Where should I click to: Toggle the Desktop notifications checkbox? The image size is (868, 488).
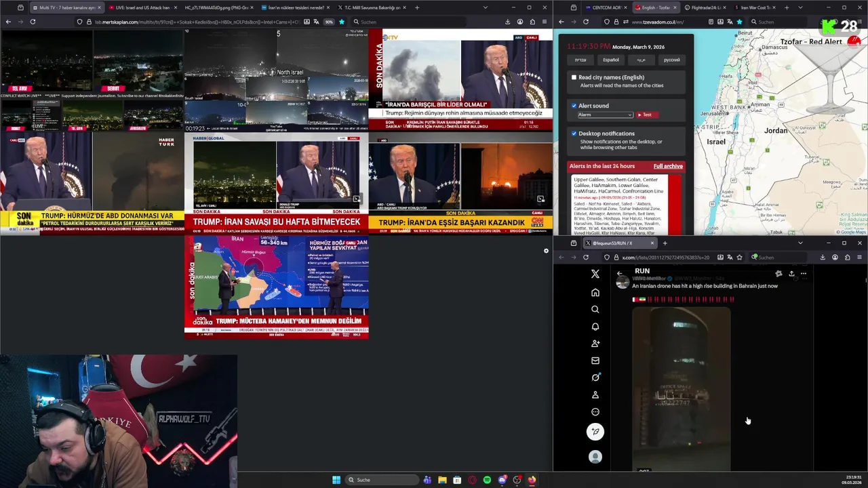tap(574, 134)
